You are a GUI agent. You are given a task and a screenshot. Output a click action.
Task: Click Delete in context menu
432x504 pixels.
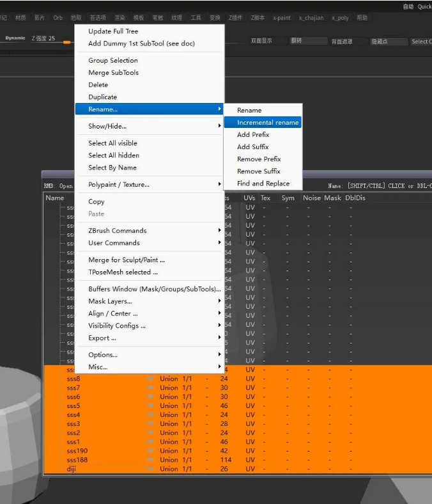[150, 85]
